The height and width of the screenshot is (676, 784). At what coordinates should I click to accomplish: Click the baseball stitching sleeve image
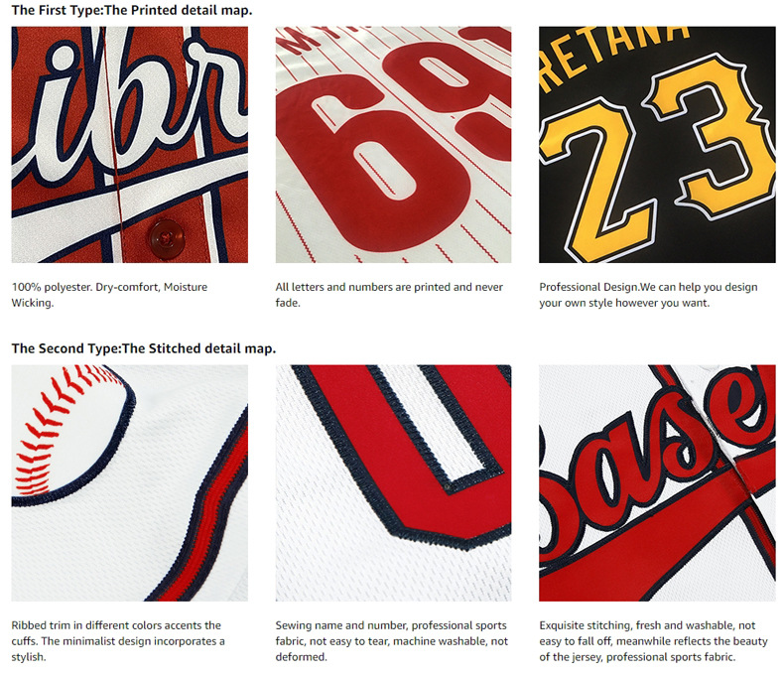(x=129, y=483)
